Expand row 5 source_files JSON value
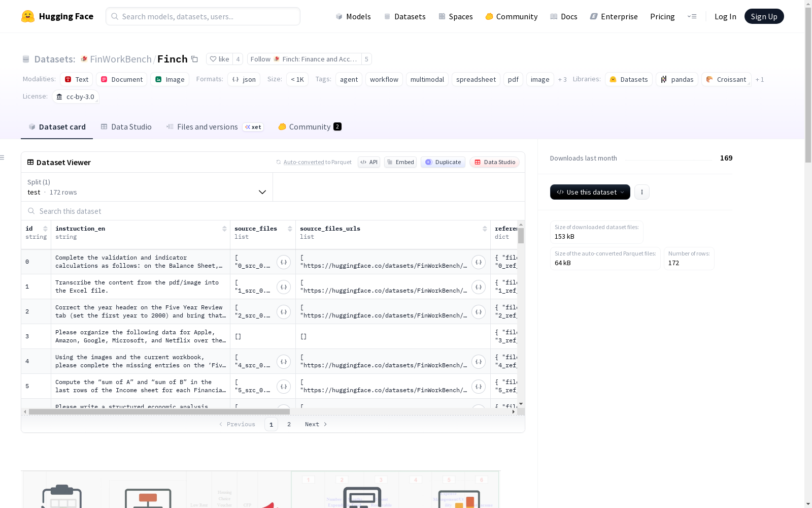Viewport: 812px width, 508px height. [284, 387]
